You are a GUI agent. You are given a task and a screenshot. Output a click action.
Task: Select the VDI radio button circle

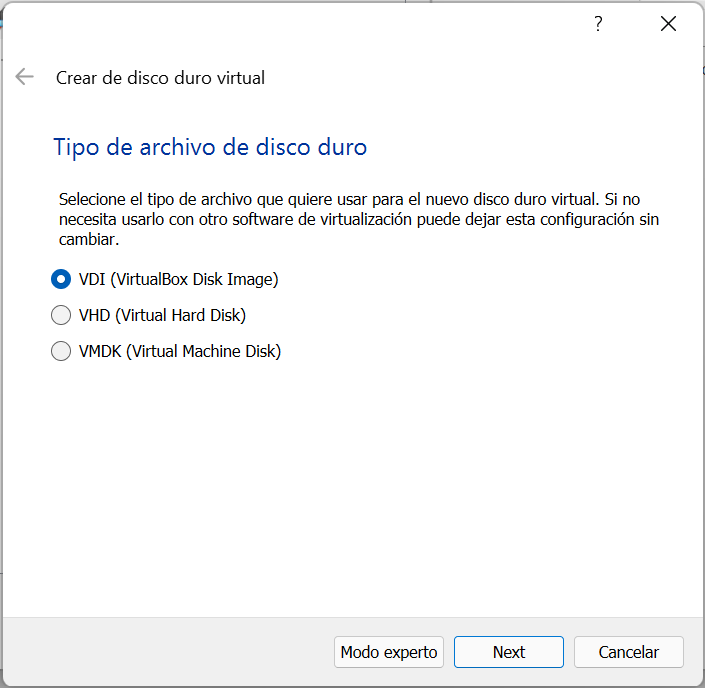tap(61, 279)
